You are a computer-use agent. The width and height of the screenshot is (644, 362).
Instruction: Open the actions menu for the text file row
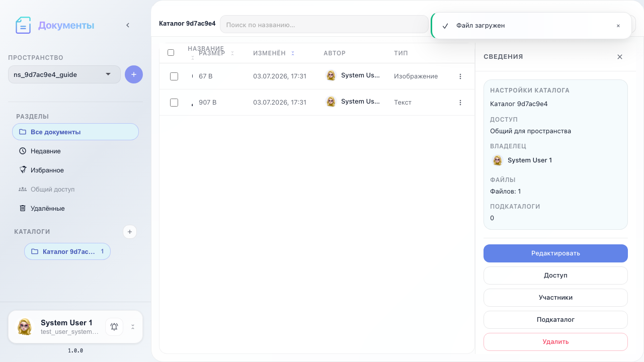tap(460, 103)
